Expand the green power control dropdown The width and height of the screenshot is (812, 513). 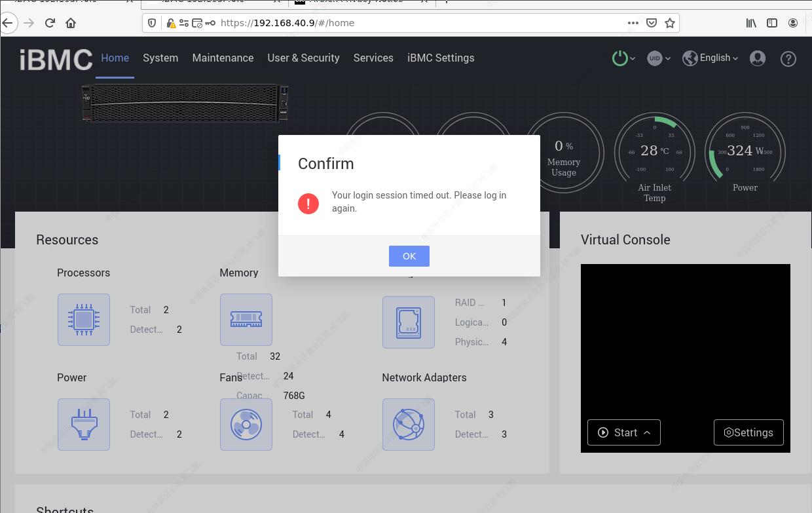[623, 58]
